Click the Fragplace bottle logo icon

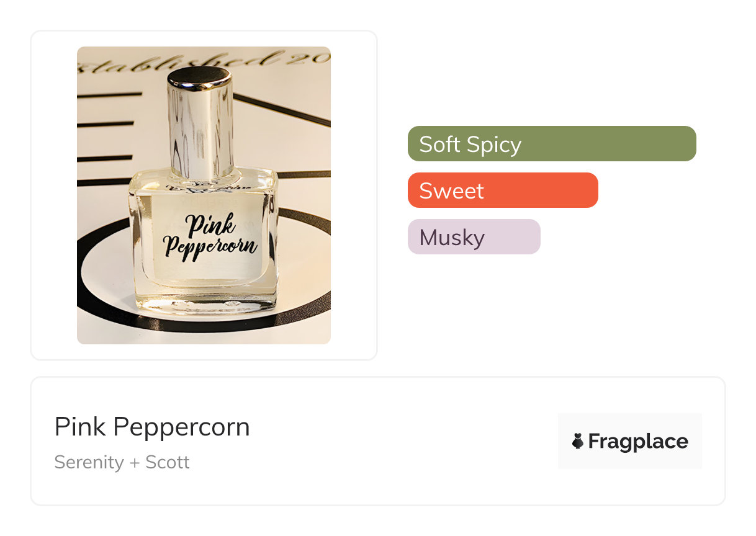577,441
